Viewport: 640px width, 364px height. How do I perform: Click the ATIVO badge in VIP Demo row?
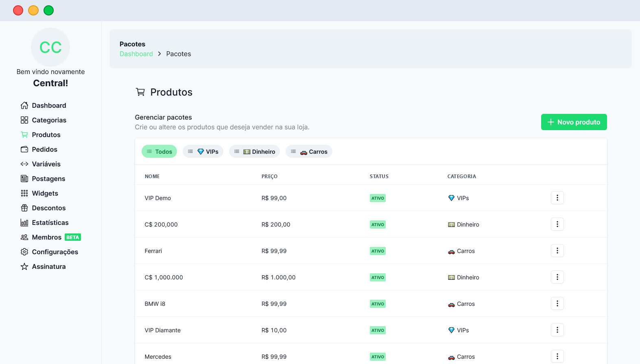tap(378, 198)
